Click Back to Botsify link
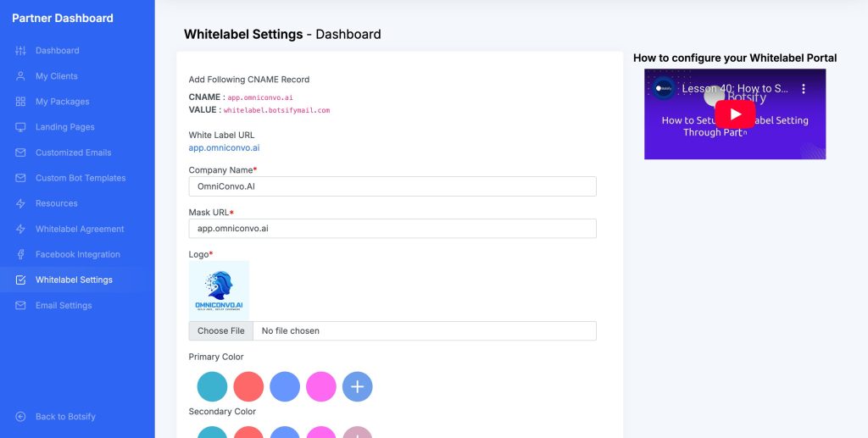 [65, 417]
